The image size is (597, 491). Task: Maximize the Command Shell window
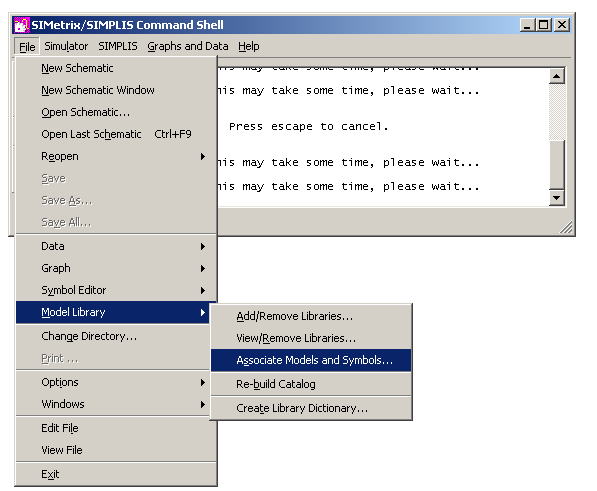pos(543,25)
